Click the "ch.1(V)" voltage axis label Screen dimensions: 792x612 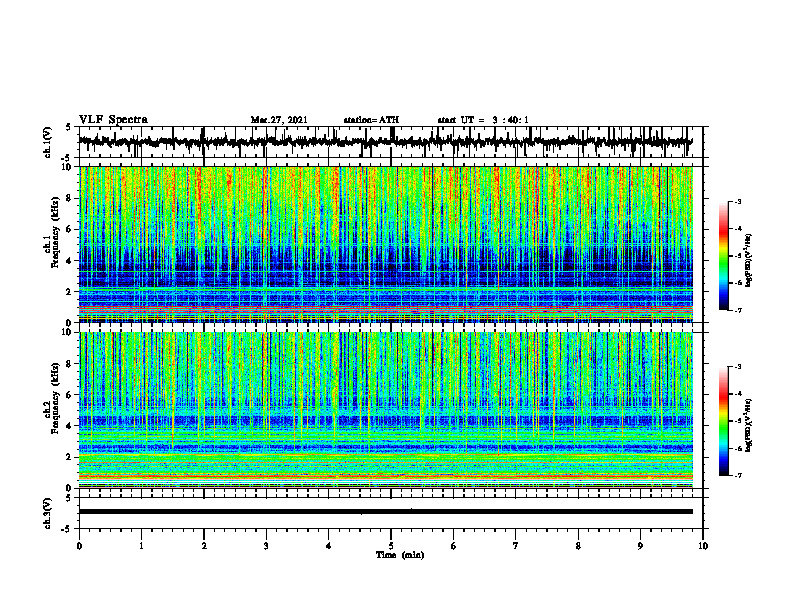(47, 142)
